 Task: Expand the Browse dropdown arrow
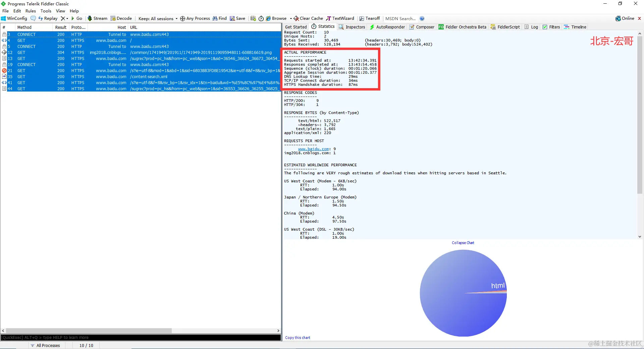pos(291,18)
